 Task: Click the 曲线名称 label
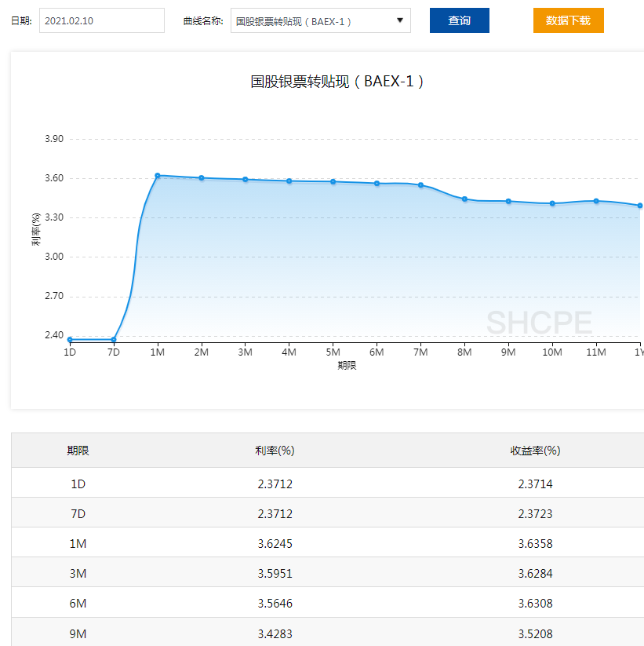click(203, 20)
